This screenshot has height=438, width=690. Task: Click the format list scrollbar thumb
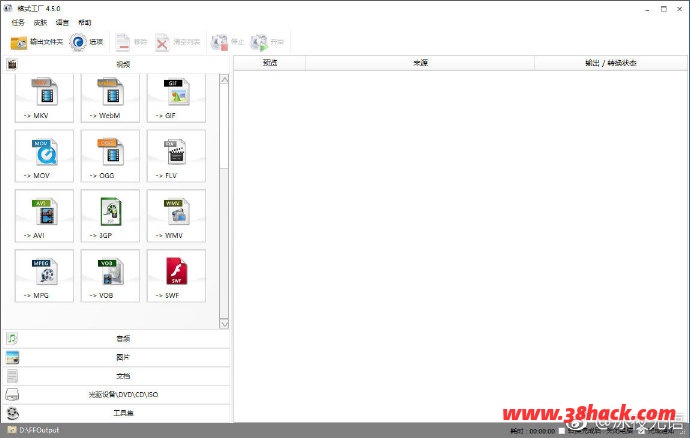coord(224,126)
